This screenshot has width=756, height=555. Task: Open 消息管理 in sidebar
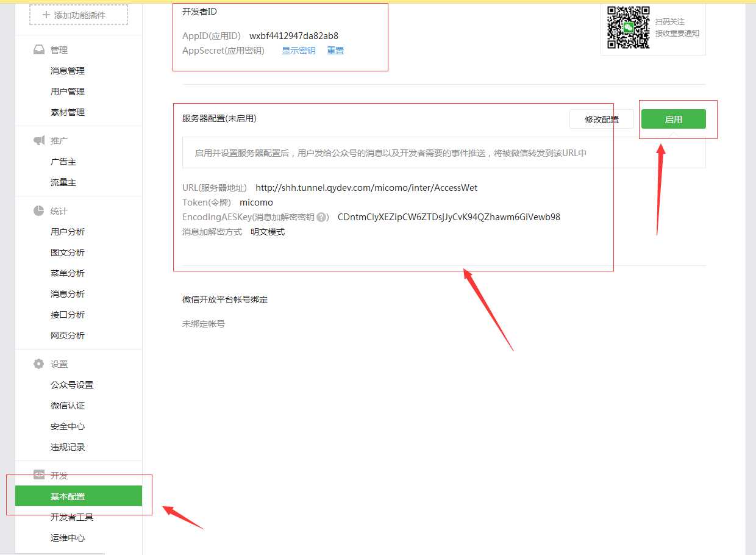[x=68, y=71]
